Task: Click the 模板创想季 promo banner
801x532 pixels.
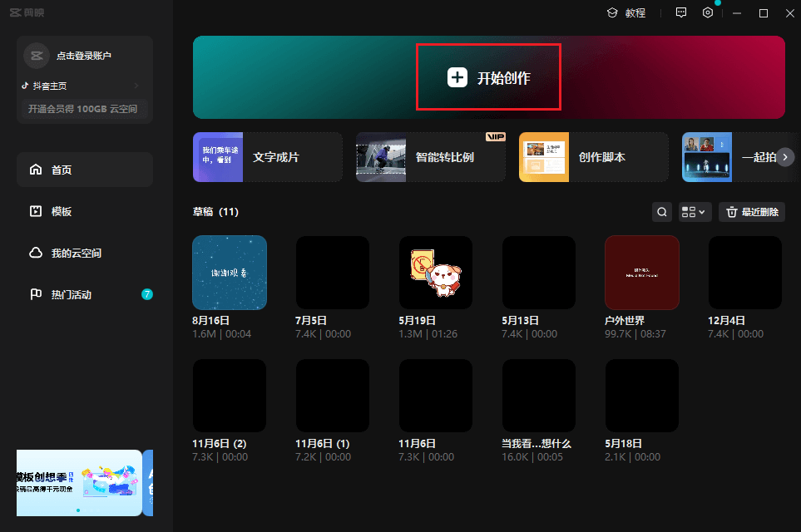Action: 79,484
